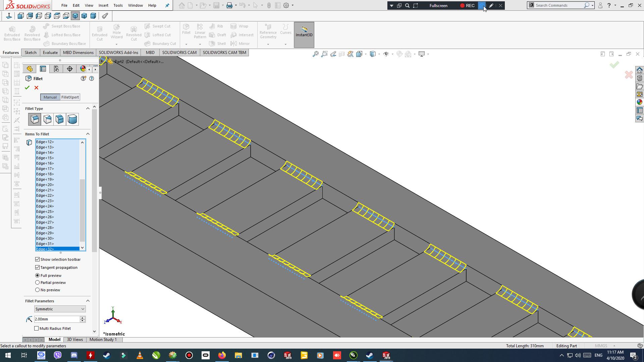Click the REC record button
Screen dimensions: 644x362
tap(467, 6)
